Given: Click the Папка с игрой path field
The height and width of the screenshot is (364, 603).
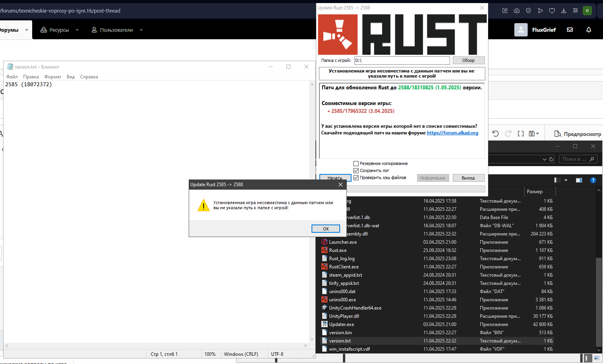Looking at the screenshot, I should click(402, 60).
